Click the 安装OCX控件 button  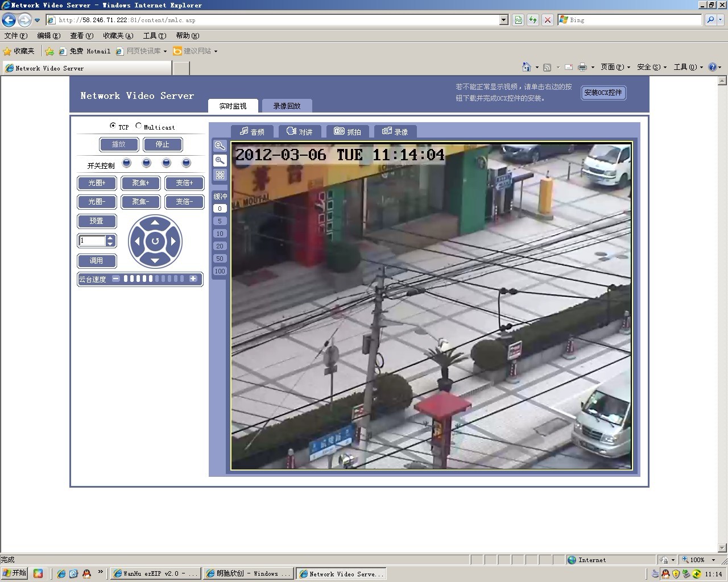[x=603, y=93]
